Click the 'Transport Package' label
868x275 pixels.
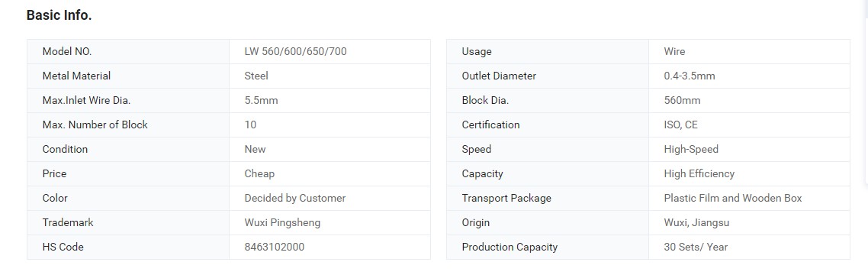point(506,198)
